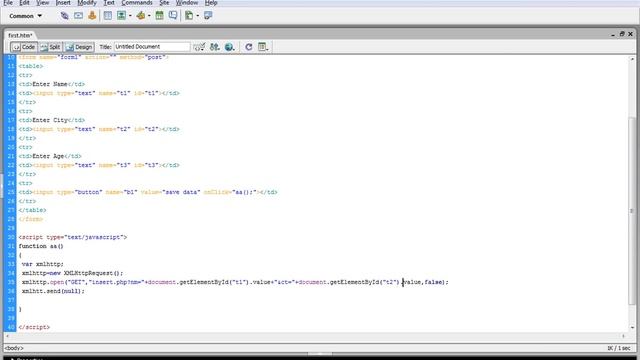This screenshot has width=640, height=360.
Task: Open the Edit menu
Action: [24, 3]
